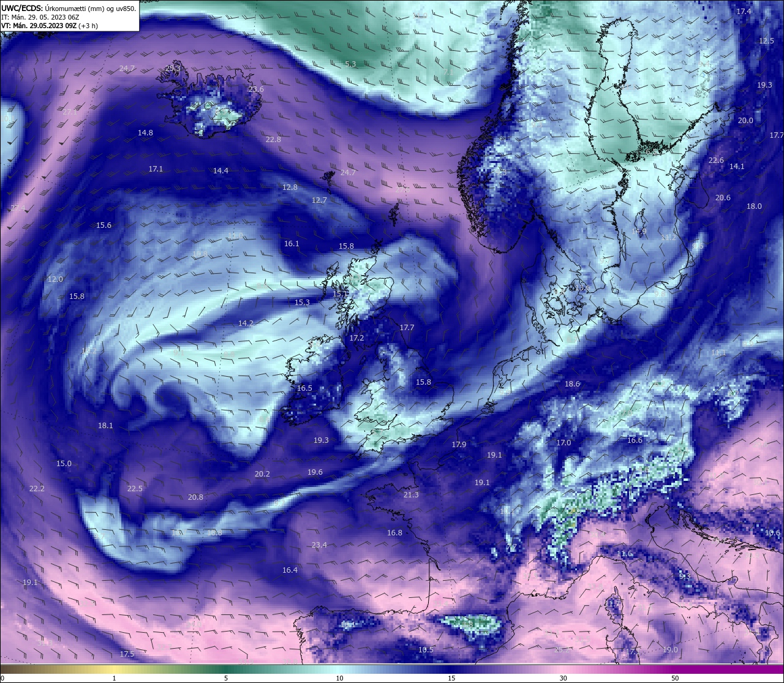Click the 16.4 map value

(290, 570)
